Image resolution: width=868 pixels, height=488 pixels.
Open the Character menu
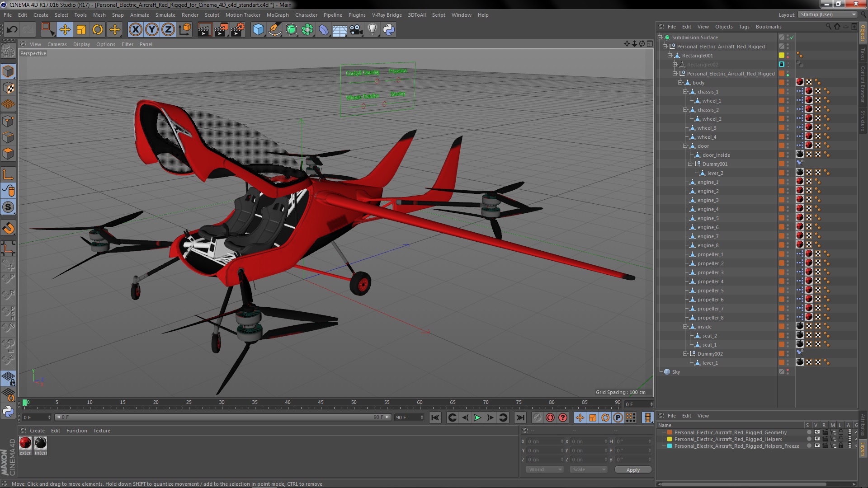pos(306,15)
